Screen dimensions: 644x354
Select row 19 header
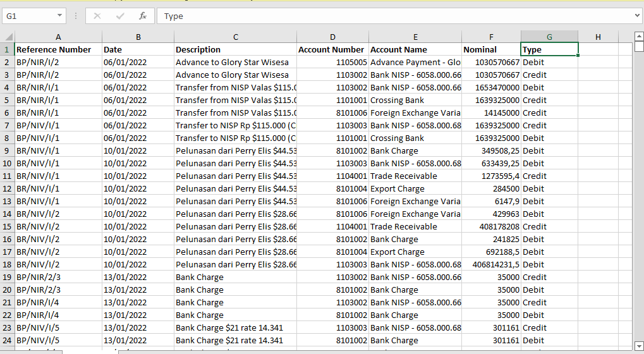coord(7,278)
